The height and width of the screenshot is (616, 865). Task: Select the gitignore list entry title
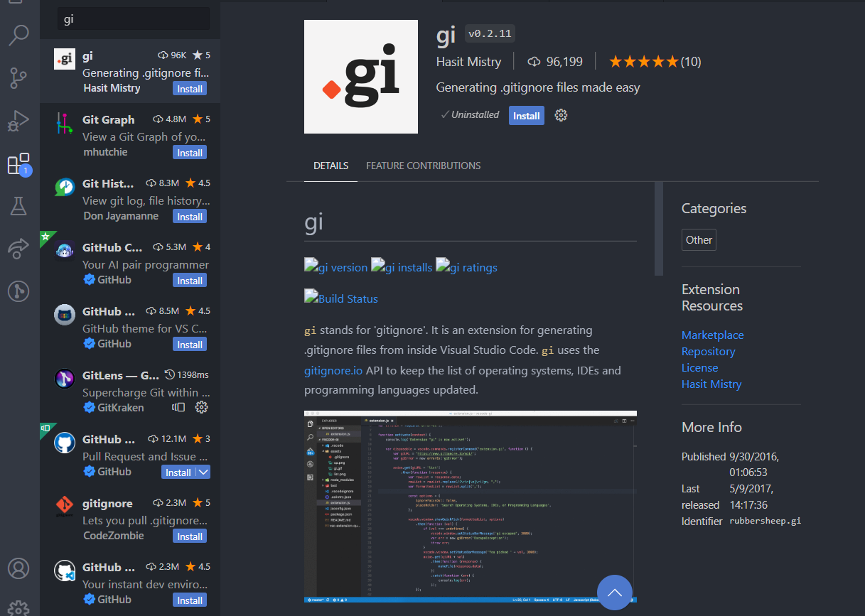pos(107,503)
